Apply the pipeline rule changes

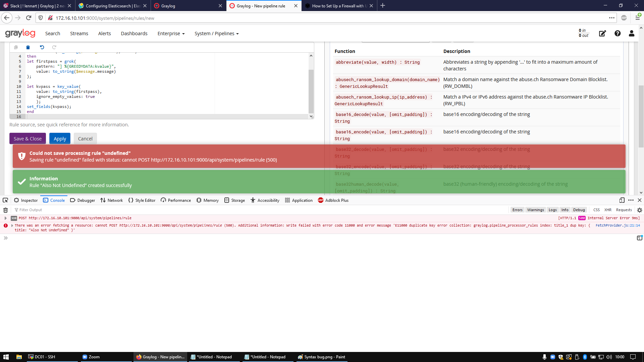tap(60, 138)
